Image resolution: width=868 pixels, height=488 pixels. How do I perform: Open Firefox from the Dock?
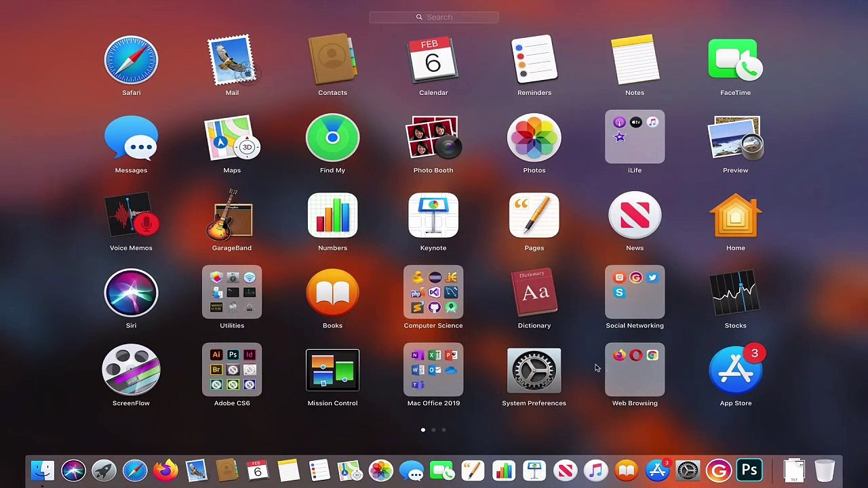(165, 470)
